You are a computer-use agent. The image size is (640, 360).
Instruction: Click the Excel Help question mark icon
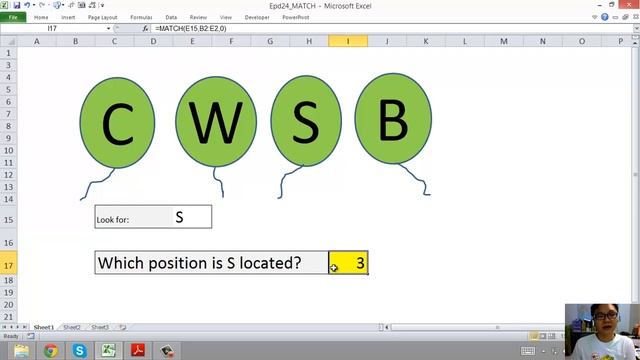click(605, 17)
